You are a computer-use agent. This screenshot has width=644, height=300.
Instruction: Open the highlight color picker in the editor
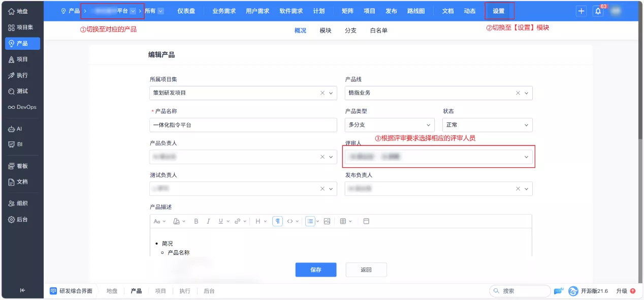point(175,221)
